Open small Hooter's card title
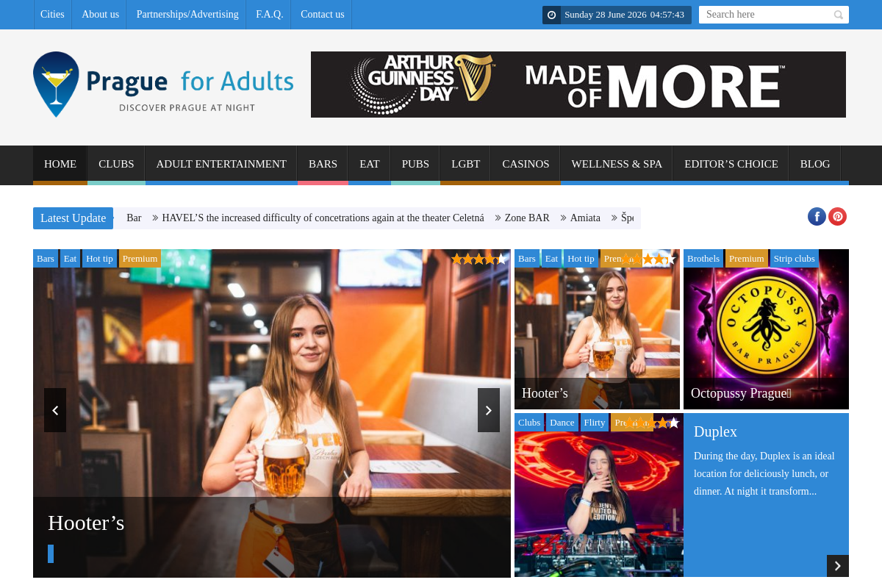The width and height of the screenshot is (882, 588). 545,393
